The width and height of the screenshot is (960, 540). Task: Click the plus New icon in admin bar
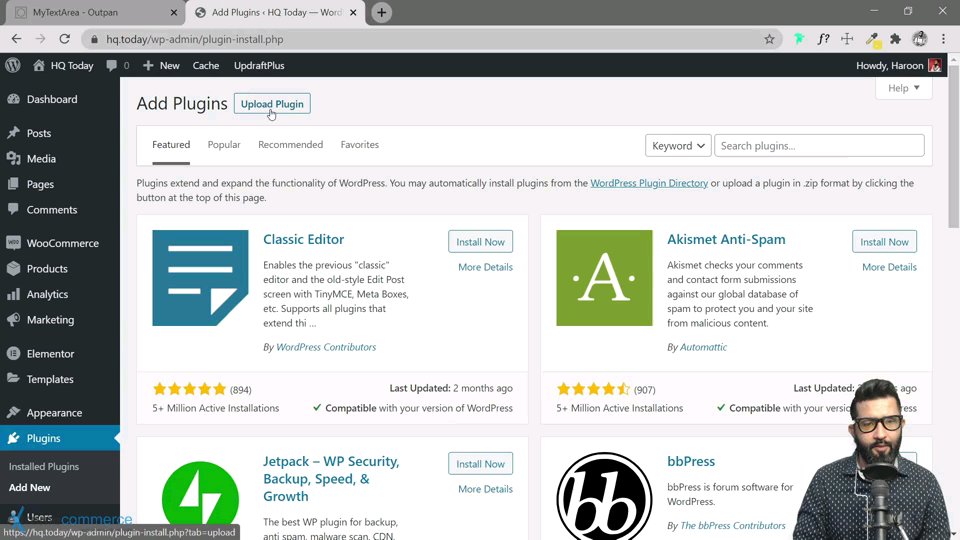148,66
